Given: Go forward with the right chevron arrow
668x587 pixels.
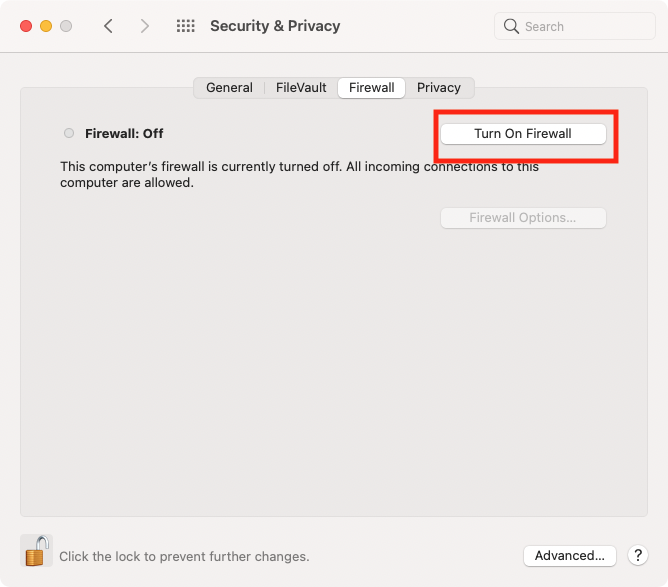Looking at the screenshot, I should tap(145, 26).
